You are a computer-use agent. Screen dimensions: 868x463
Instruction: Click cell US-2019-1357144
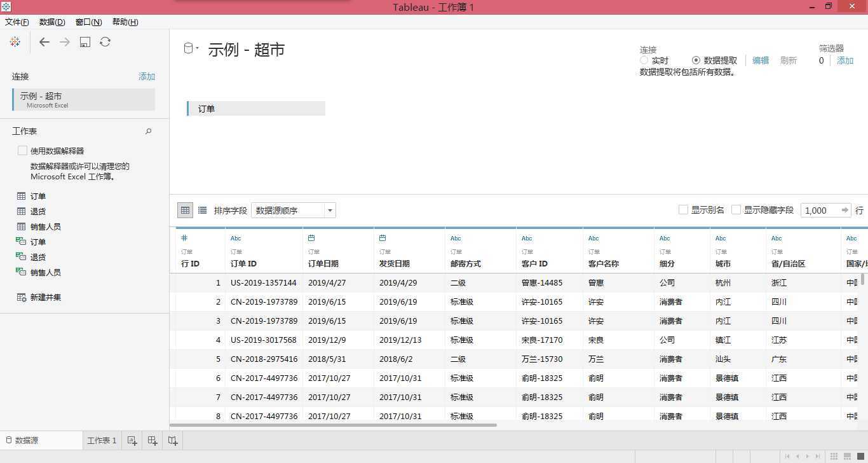264,282
